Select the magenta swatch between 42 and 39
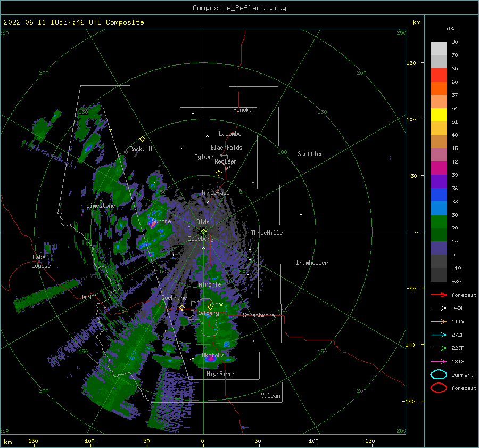This screenshot has width=479, height=448. pyautogui.click(x=439, y=168)
